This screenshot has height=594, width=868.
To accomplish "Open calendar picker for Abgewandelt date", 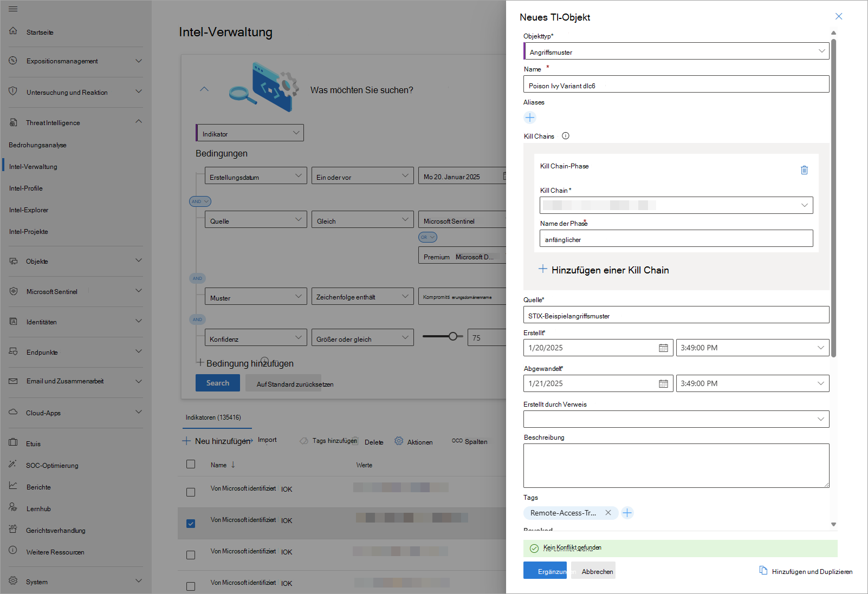I will pyautogui.click(x=663, y=384).
